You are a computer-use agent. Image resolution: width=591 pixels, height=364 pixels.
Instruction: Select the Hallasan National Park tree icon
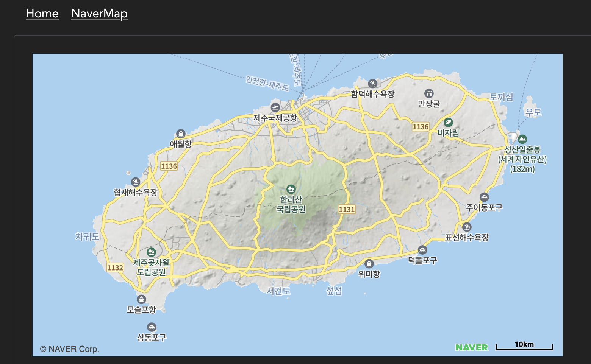(x=291, y=189)
